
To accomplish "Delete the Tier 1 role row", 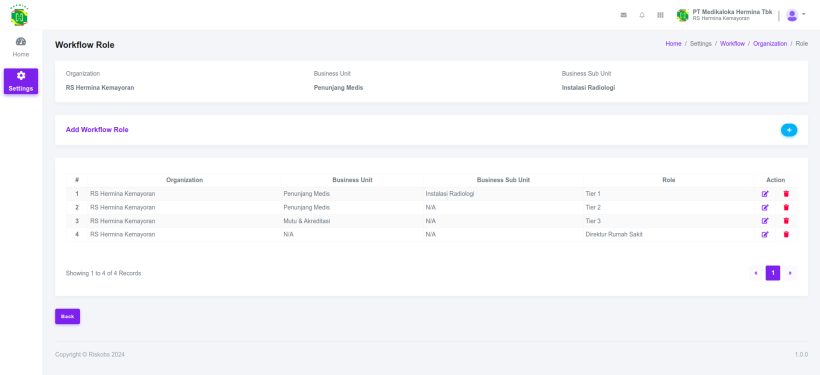I will point(786,194).
